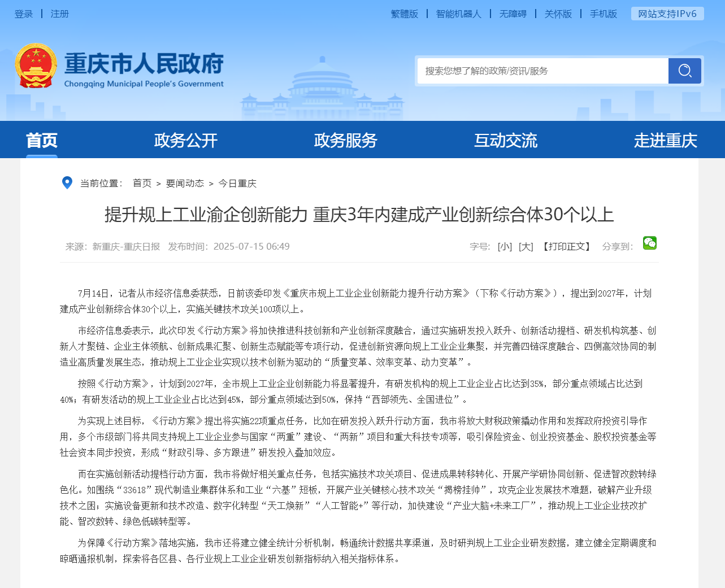This screenshot has height=588, width=725.
Task: Click paragraph starting with 7月14日
Action: pos(359,301)
